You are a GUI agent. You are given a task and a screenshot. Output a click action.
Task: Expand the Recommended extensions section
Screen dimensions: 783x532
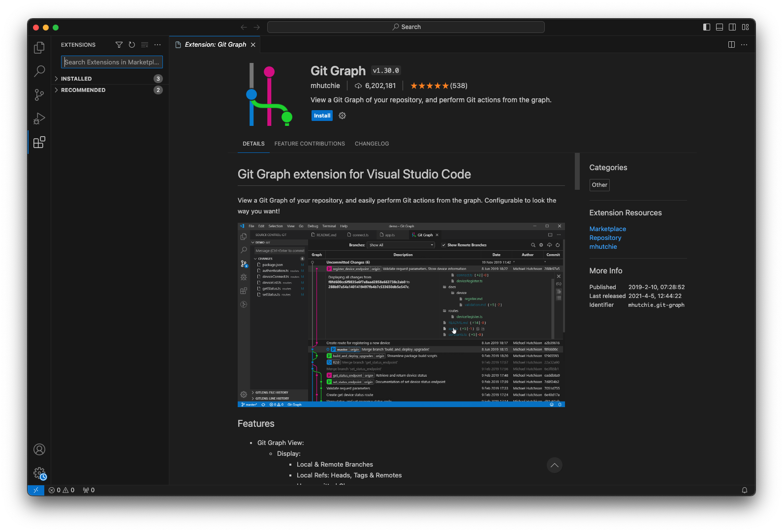tap(110, 90)
